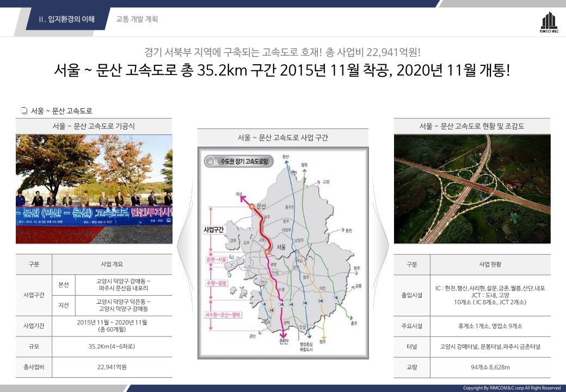Click the RIMCOM&C building logo
566x392 pixels.
(x=549, y=22)
